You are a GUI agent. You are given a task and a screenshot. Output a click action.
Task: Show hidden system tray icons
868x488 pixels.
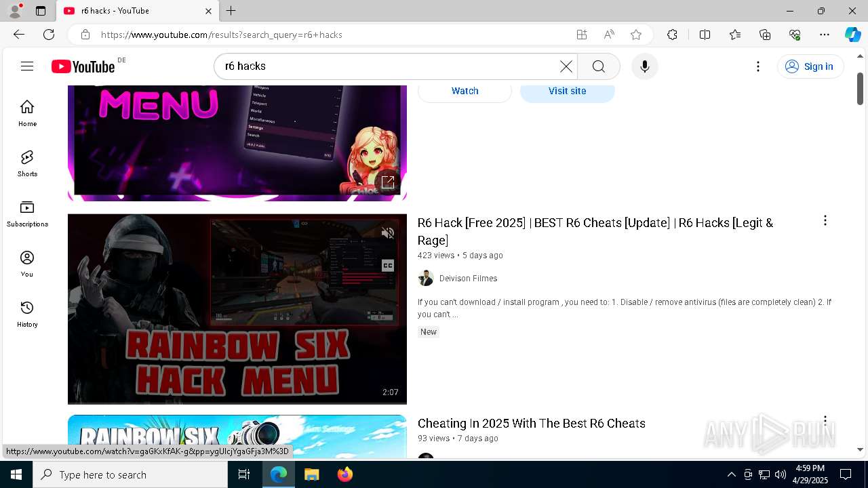731,474
